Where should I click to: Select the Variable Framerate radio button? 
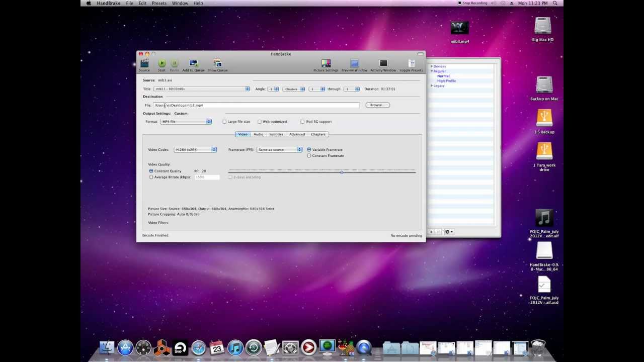click(309, 149)
